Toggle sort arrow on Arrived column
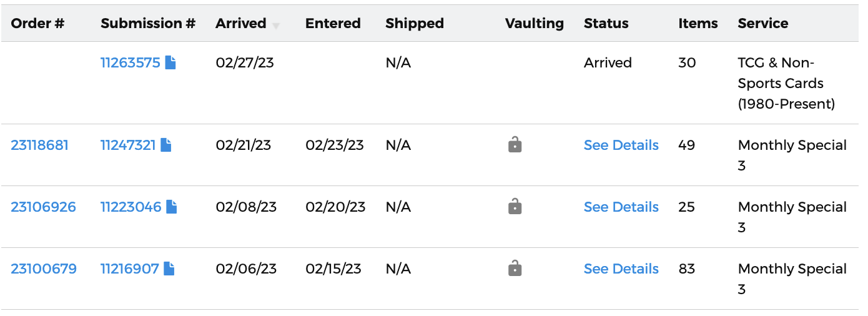The image size is (868, 316). (275, 26)
